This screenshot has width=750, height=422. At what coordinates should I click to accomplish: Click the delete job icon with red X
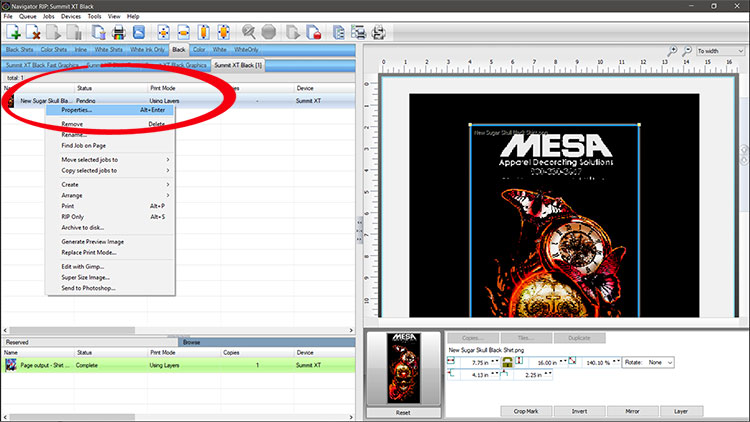33,33
